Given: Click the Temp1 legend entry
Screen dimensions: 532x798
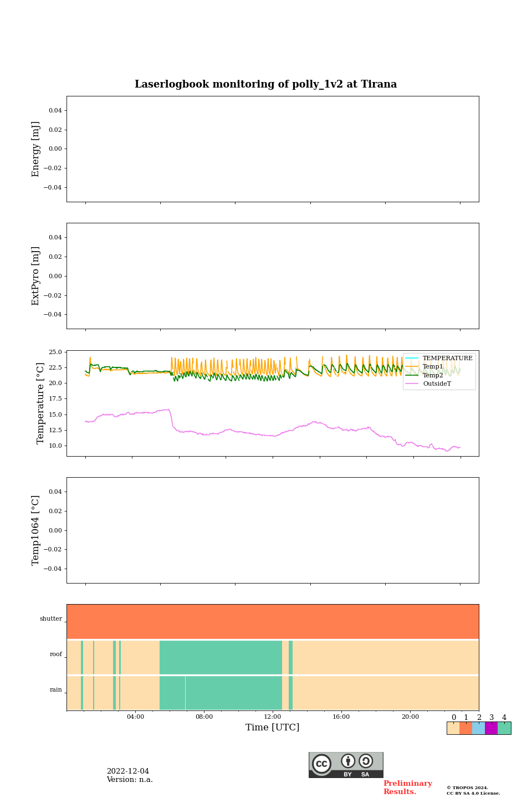Looking at the screenshot, I should pyautogui.click(x=424, y=367).
